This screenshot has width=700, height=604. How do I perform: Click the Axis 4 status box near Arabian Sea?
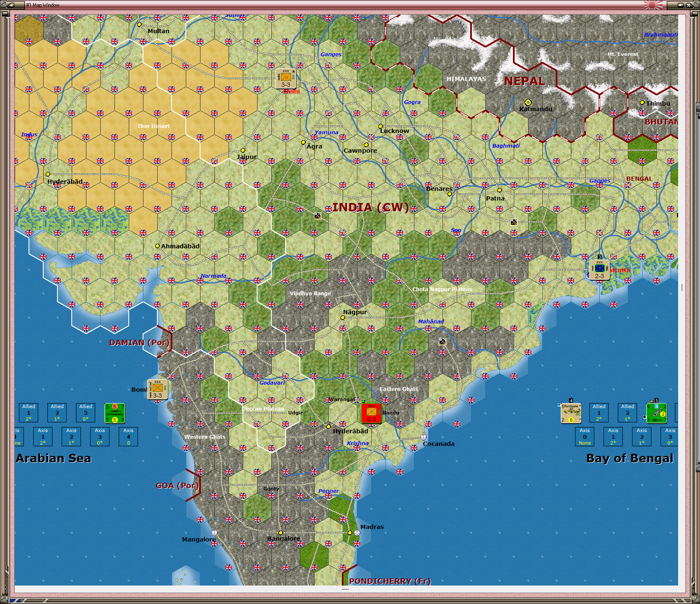click(x=128, y=437)
